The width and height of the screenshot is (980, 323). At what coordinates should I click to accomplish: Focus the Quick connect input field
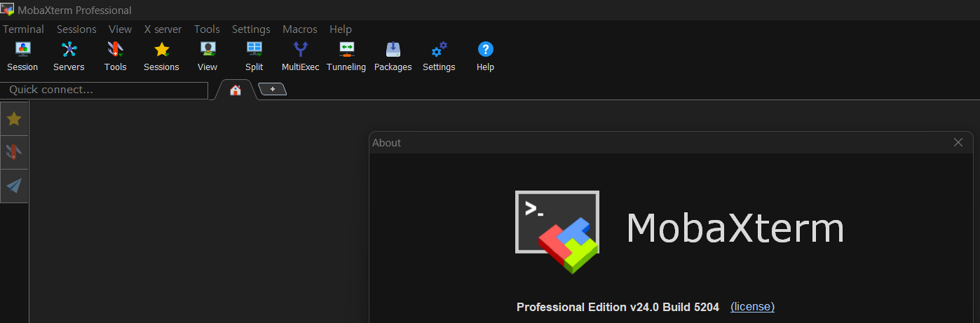pyautogui.click(x=104, y=90)
